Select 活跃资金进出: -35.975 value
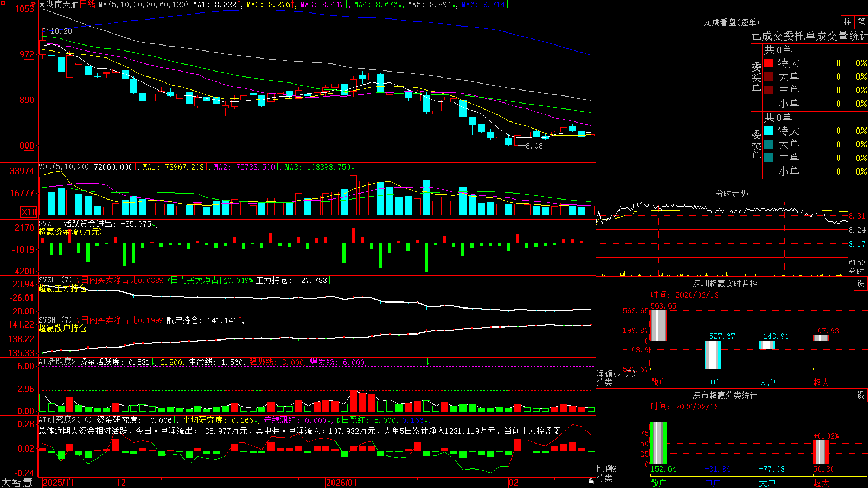This screenshot has width=868, height=488. point(107,223)
